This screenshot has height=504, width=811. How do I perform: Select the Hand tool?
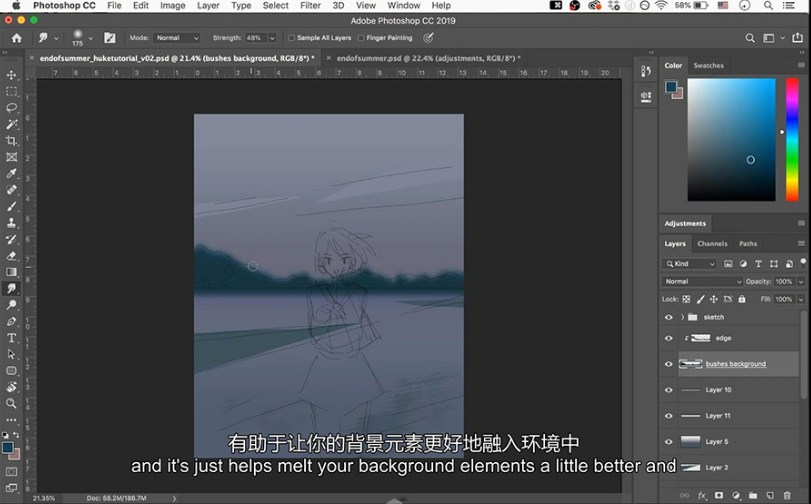(x=11, y=387)
